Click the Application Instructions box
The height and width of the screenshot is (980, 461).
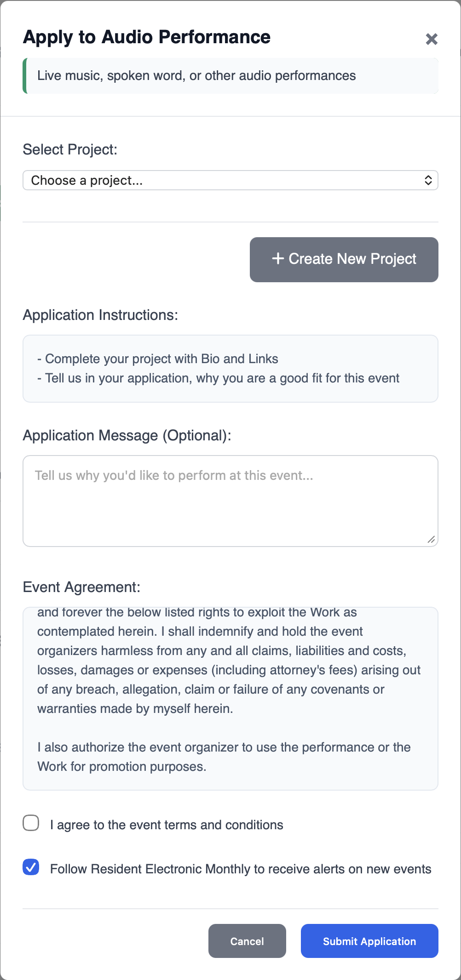tap(230, 368)
